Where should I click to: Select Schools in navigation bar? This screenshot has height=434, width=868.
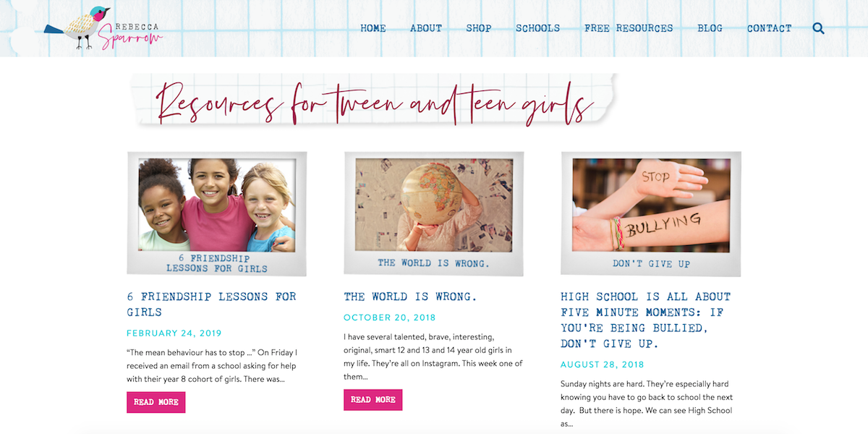pos(537,28)
